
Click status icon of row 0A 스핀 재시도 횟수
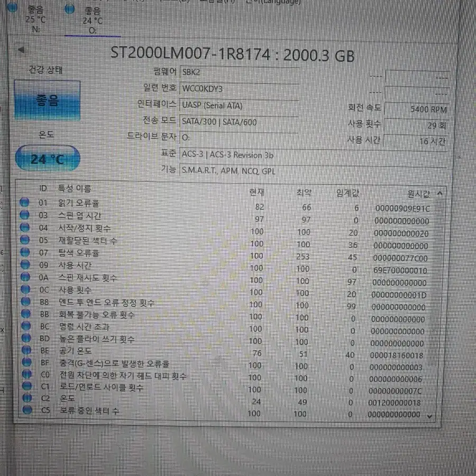[x=25, y=277]
